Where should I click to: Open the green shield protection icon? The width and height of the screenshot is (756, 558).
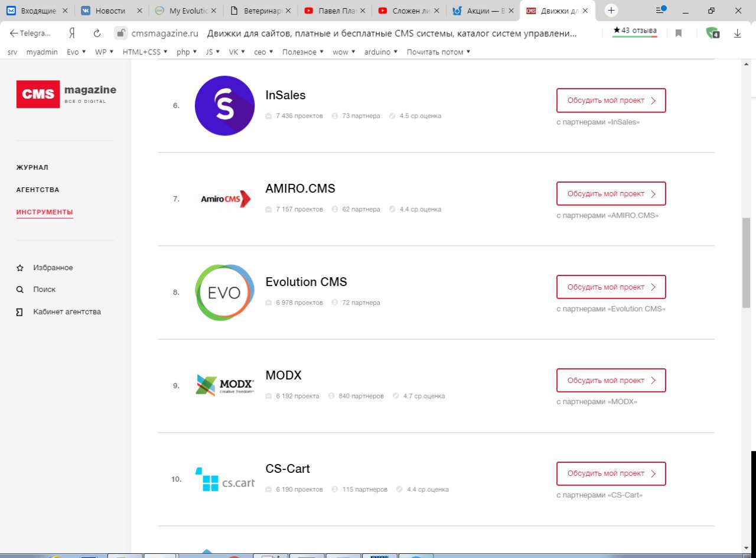point(713,33)
